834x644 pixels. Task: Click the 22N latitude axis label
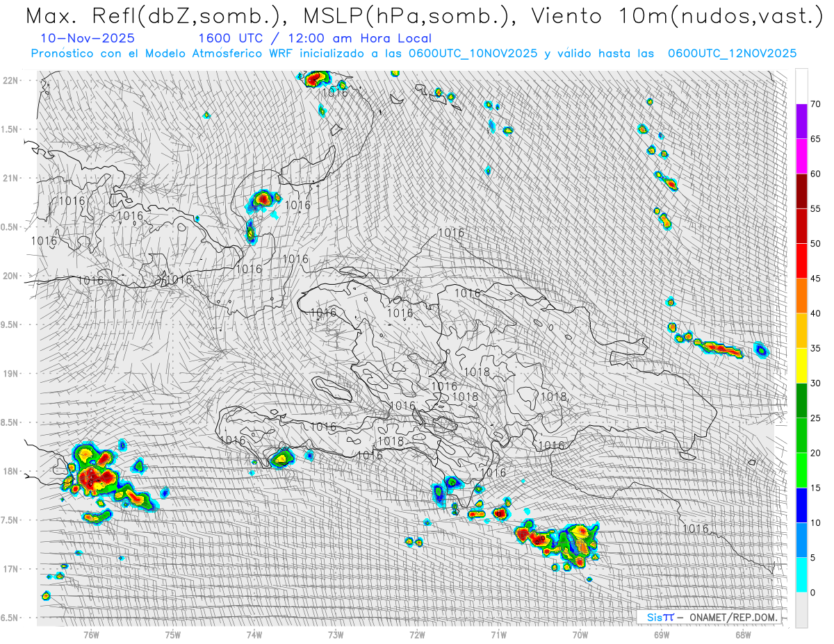[11, 80]
